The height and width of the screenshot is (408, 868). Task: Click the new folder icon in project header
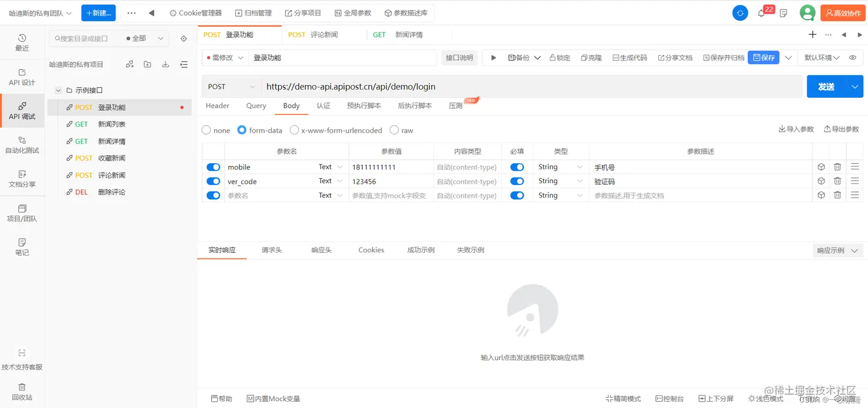[x=148, y=64]
